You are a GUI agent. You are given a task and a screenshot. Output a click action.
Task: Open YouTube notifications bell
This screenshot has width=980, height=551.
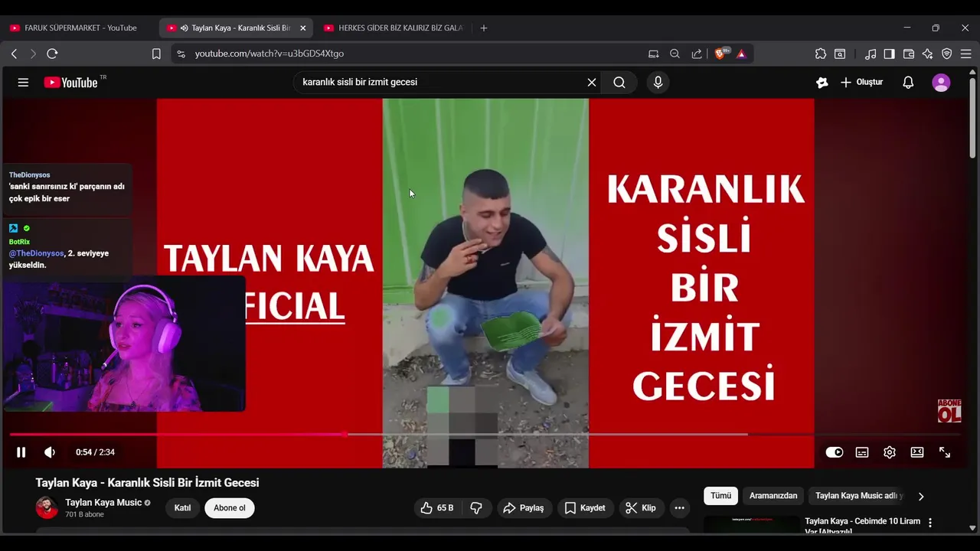[908, 83]
